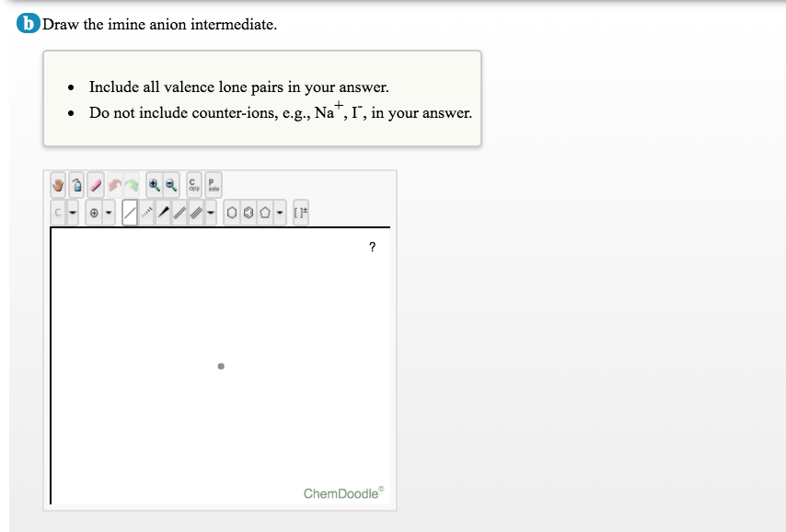
Task: Open the element label dropdown
Action: pyautogui.click(x=71, y=212)
